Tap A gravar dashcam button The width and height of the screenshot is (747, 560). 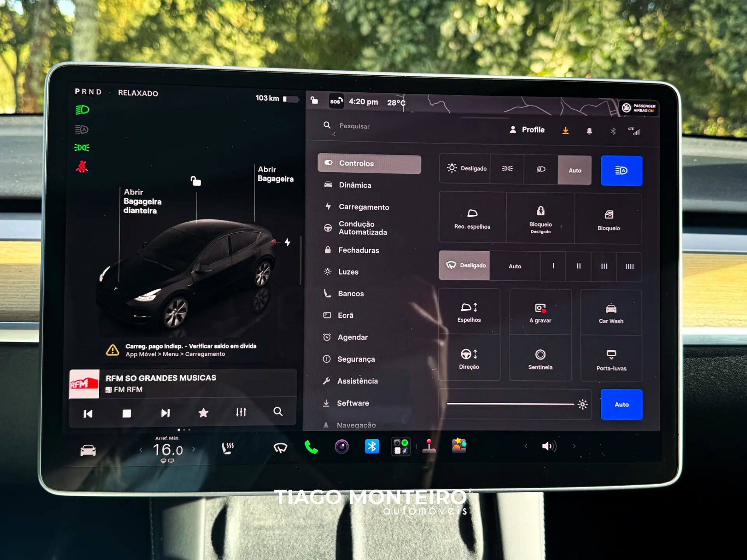(x=540, y=312)
